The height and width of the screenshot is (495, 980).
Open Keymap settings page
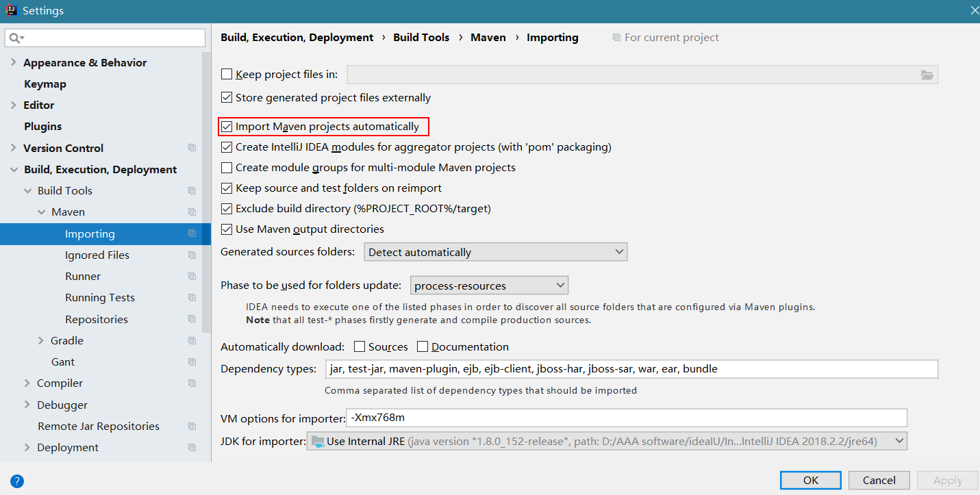pyautogui.click(x=45, y=84)
